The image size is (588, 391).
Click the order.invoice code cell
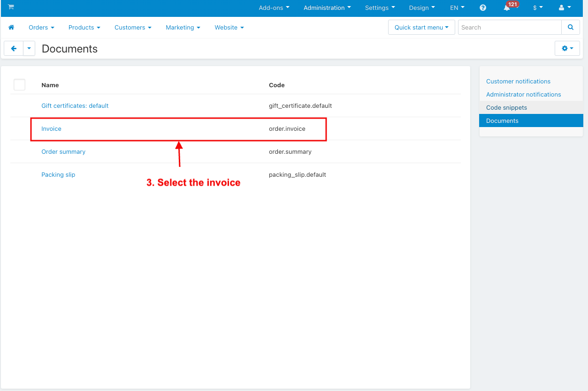click(287, 129)
